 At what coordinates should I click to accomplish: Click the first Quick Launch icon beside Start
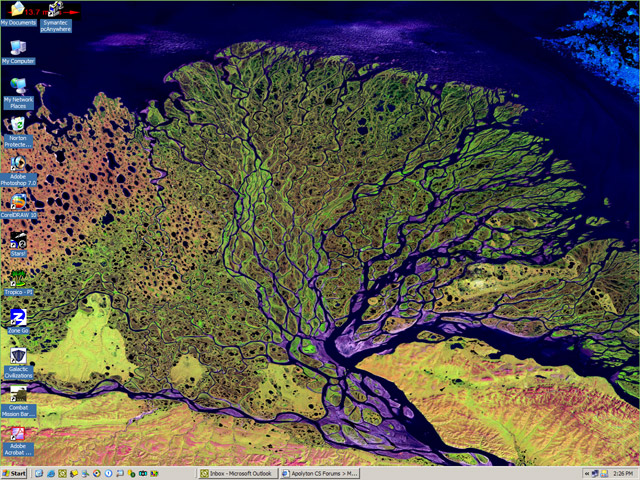tap(37, 473)
